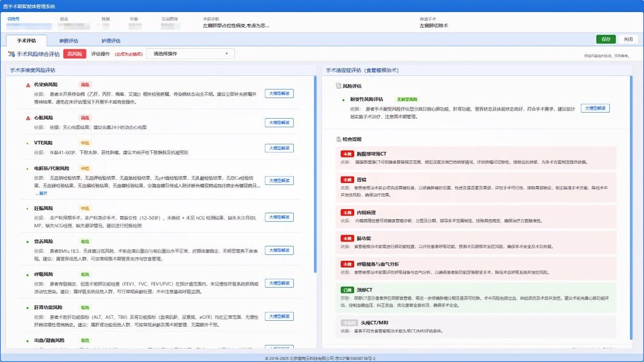The height and width of the screenshot is (362, 644).
Task: Click the 术前诊断 value 左侧肺部占位性病变
Action: click(235, 25)
